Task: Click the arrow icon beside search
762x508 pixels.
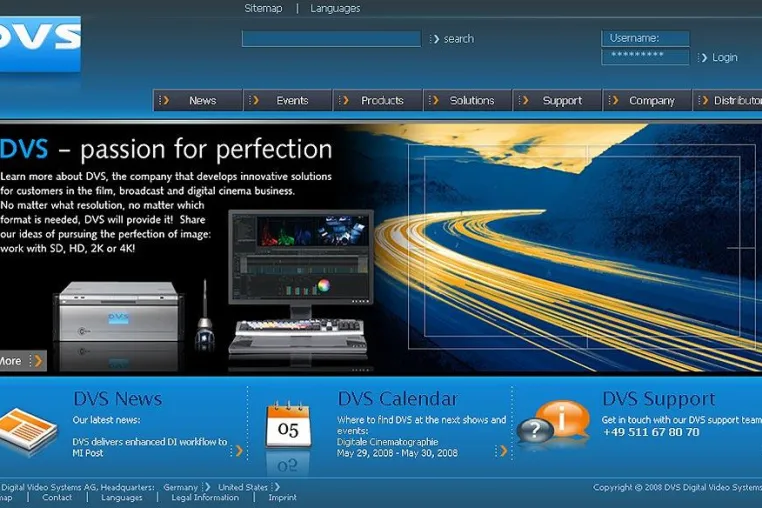Action: (434, 39)
